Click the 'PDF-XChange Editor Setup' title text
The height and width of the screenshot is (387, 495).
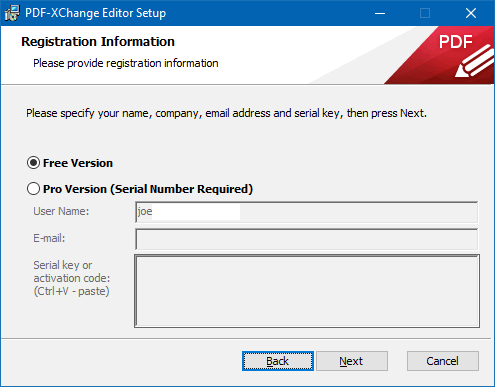click(x=95, y=13)
